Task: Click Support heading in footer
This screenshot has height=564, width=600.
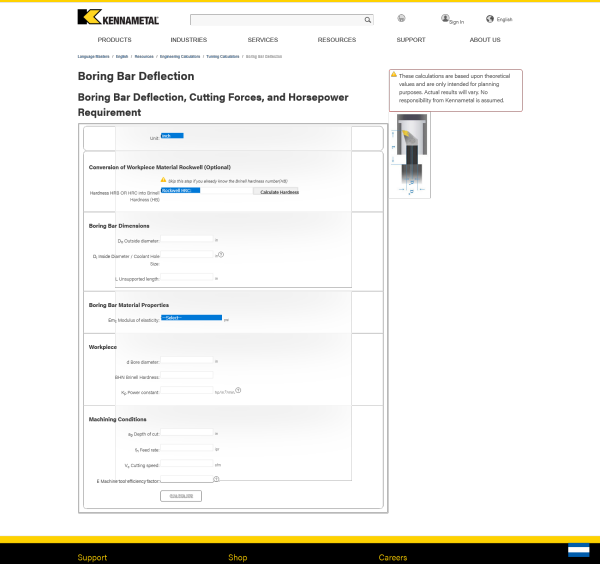Action: tap(92, 557)
